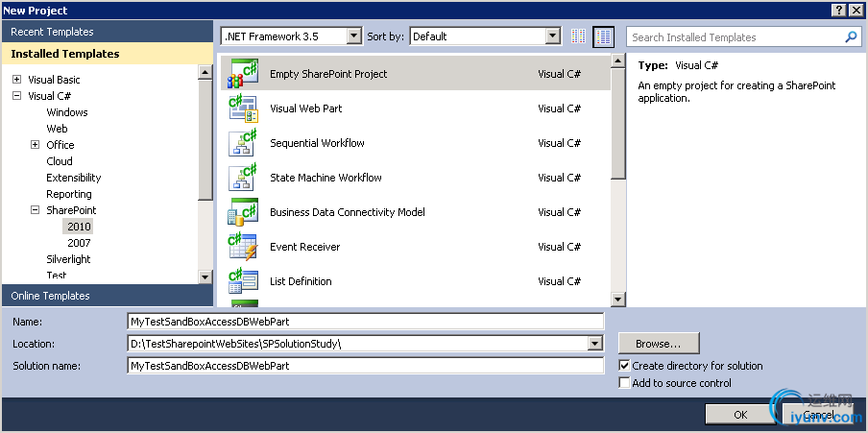The width and height of the screenshot is (868, 433).
Task: Select the Cloud template category
Action: tap(60, 161)
